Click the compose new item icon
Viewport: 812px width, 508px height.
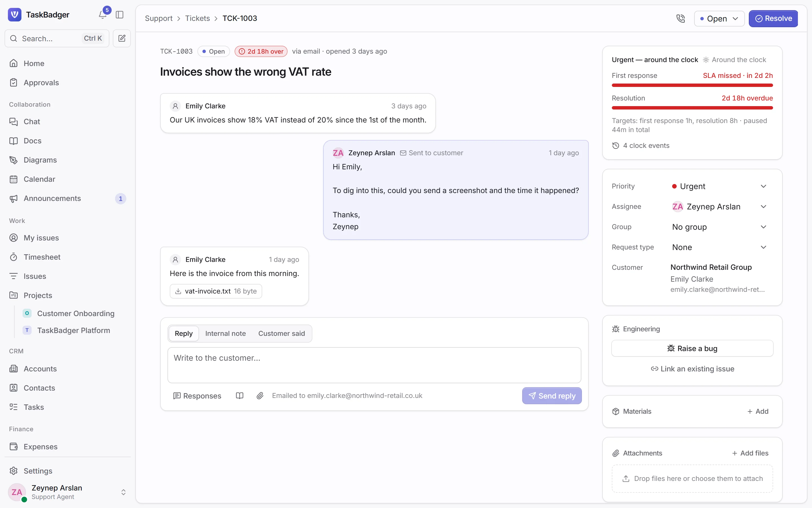122,38
